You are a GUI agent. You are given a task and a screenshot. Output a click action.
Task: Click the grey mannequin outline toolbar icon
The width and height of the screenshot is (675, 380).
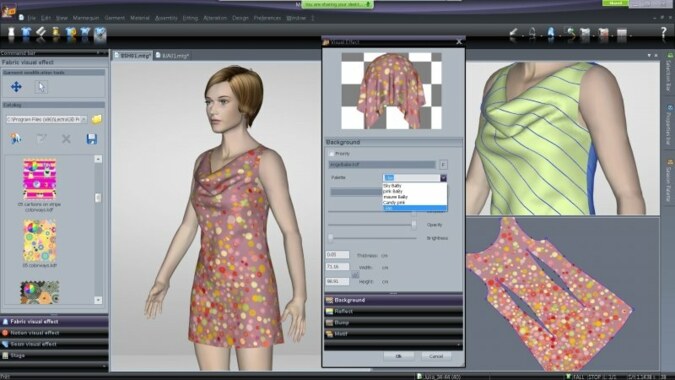[533, 33]
